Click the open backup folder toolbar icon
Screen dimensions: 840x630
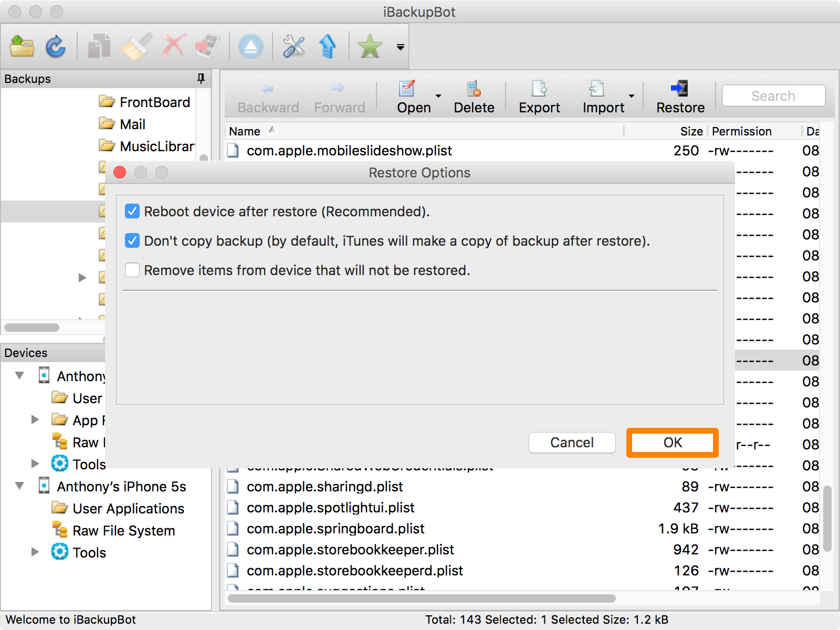(22, 47)
